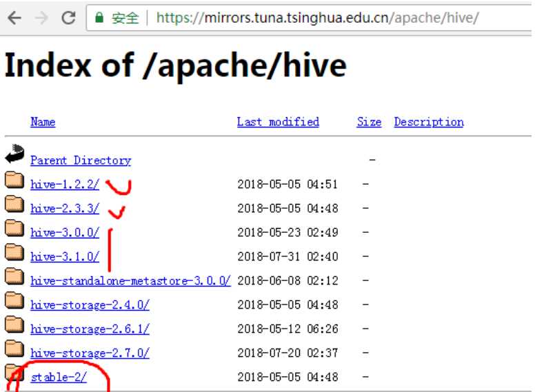This screenshot has height=392, width=535.
Task: Reload the page with refresh icon
Action: click(68, 18)
